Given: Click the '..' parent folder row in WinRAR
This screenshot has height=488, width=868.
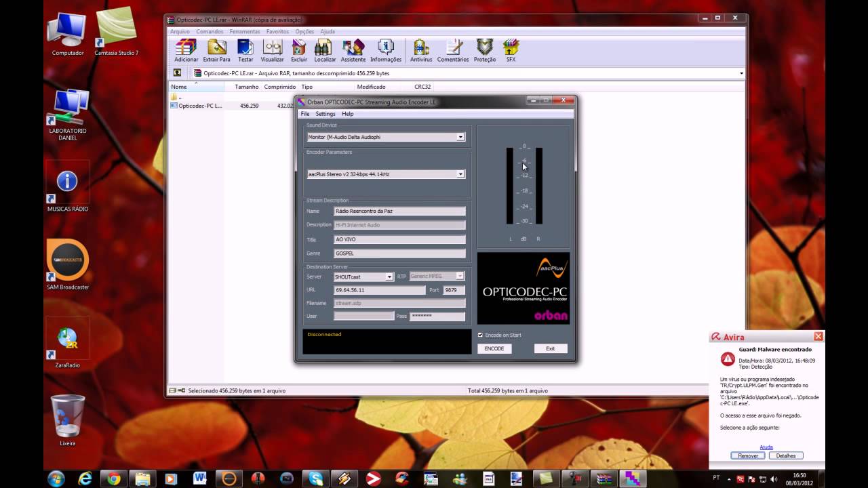Looking at the screenshot, I should click(176, 97).
